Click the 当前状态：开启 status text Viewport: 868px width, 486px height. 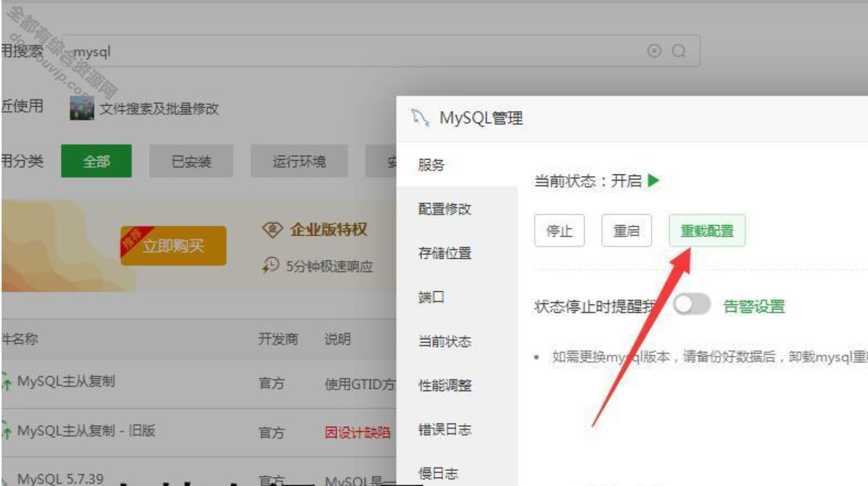coord(588,181)
